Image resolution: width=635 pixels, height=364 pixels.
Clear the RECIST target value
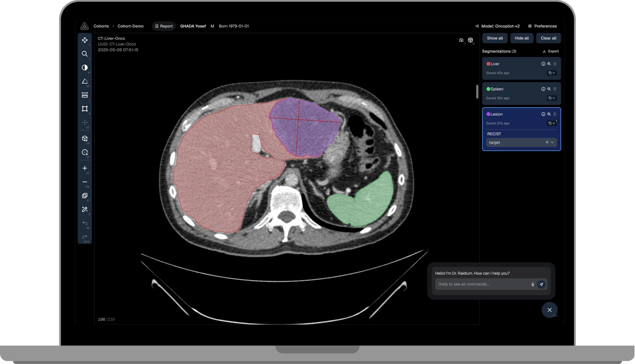(547, 142)
